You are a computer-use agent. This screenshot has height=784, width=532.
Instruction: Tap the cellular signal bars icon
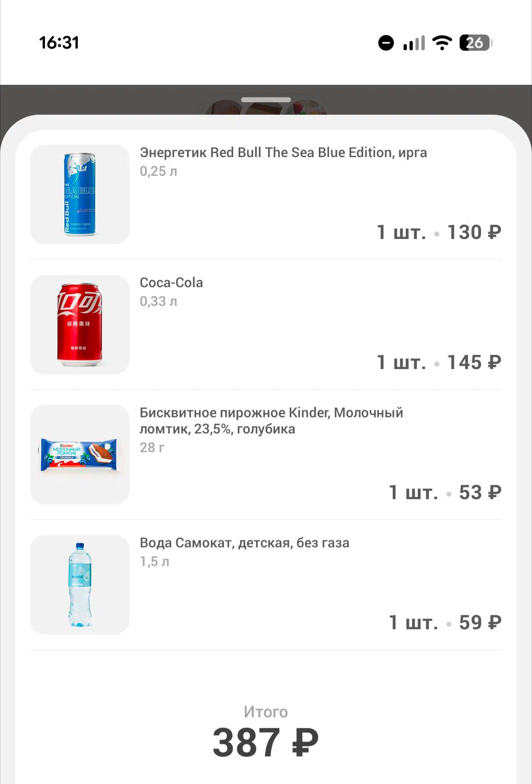tap(414, 42)
